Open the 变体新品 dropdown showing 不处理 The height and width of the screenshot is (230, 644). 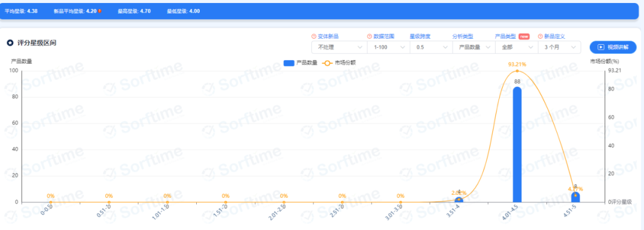click(x=339, y=47)
